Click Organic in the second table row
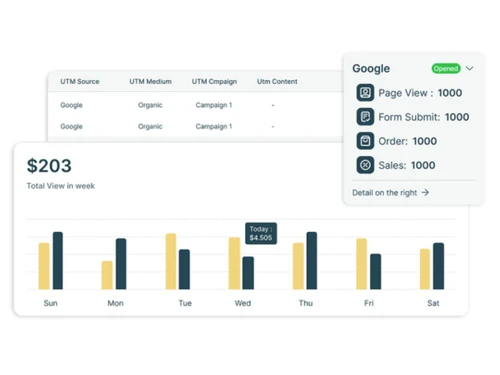Image resolution: width=500 pixels, height=375 pixels. [150, 126]
